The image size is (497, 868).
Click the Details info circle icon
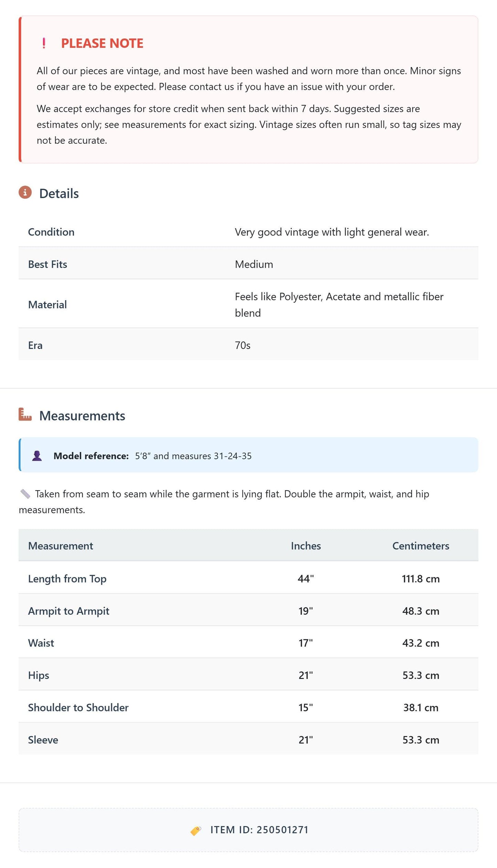coord(25,193)
